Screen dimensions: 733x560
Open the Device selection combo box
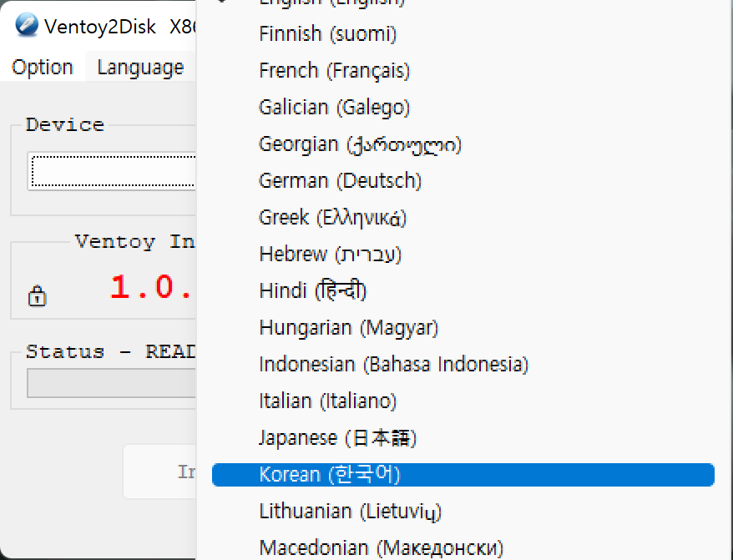point(112,171)
